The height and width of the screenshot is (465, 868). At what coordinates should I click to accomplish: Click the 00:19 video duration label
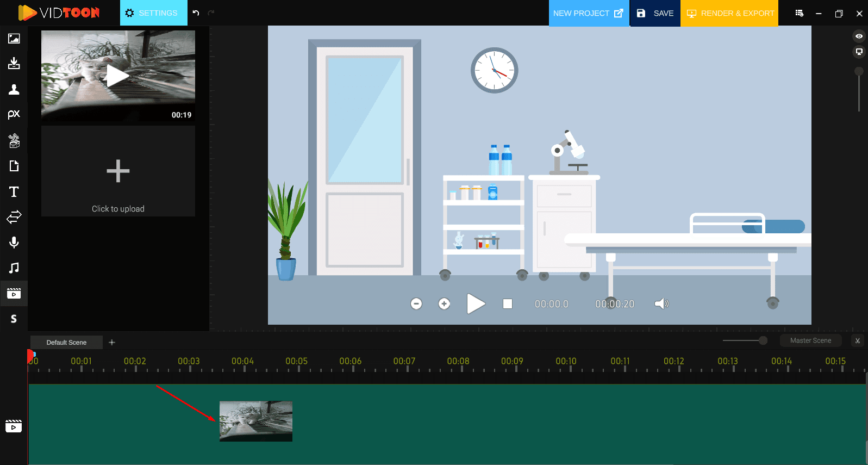182,115
